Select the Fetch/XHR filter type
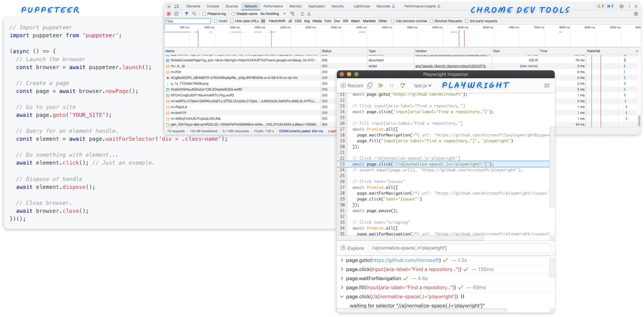 [277, 21]
